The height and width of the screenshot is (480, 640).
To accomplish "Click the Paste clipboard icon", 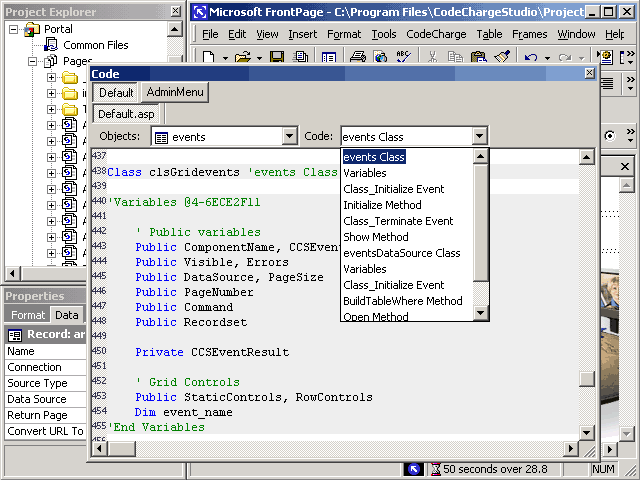I will [478, 58].
